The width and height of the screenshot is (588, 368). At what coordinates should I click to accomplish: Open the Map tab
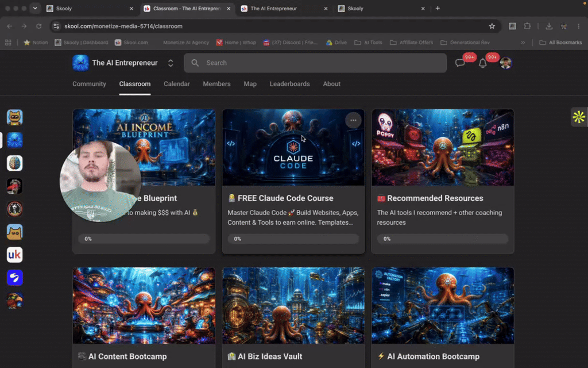[250, 84]
